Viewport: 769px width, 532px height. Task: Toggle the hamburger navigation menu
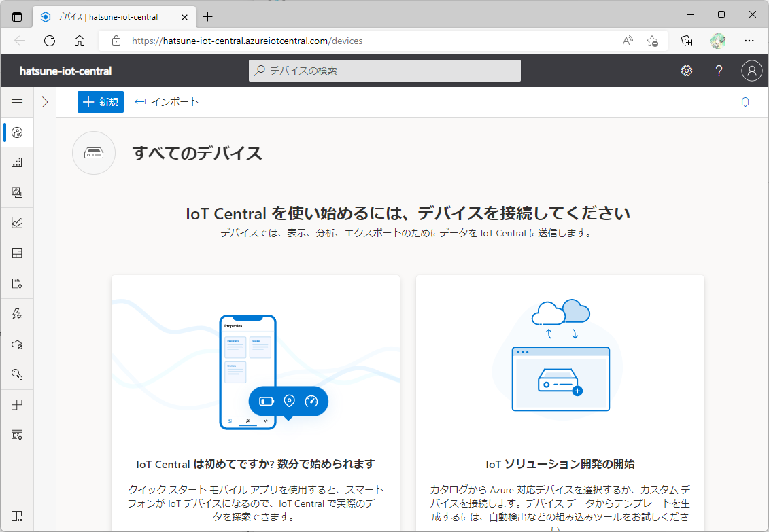click(x=17, y=102)
